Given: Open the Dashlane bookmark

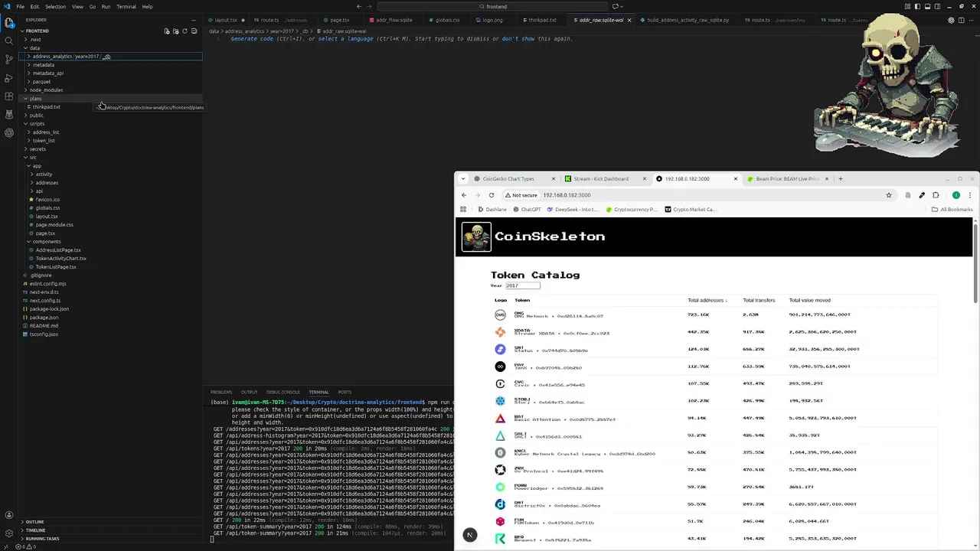Looking at the screenshot, I should [492, 210].
